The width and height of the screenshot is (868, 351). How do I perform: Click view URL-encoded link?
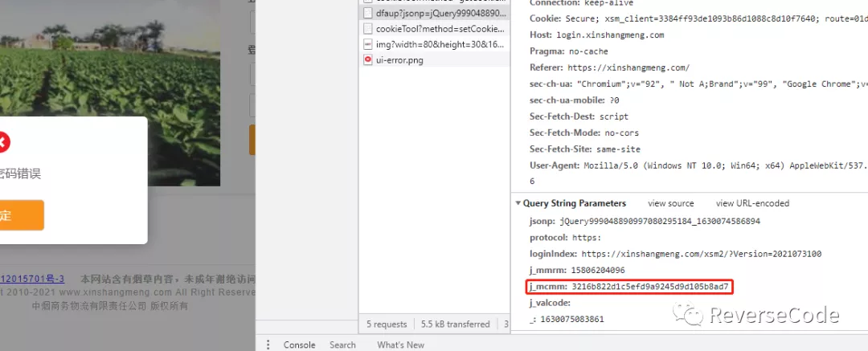752,203
